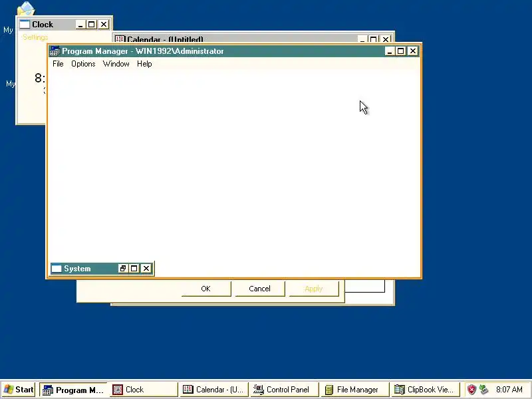Close the Program Manager window
532x399 pixels.
[x=412, y=51]
